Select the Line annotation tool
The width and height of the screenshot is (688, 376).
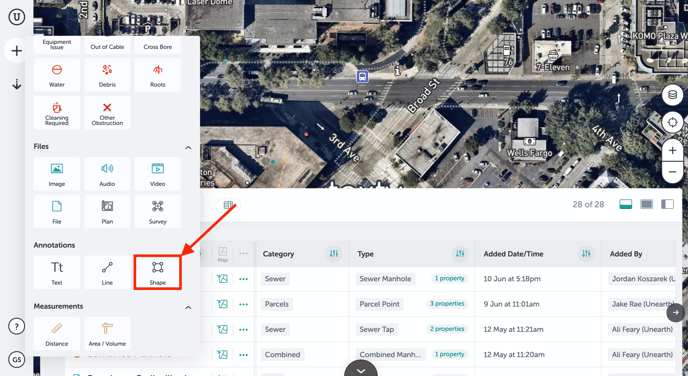coord(107,272)
